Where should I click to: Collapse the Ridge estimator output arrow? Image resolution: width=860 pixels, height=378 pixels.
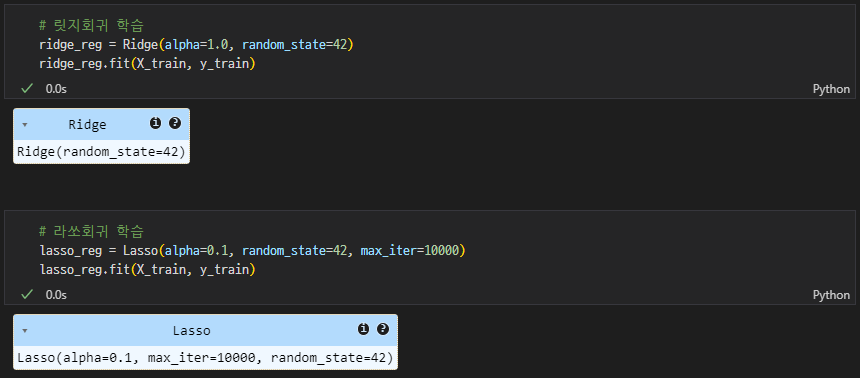pos(25,125)
